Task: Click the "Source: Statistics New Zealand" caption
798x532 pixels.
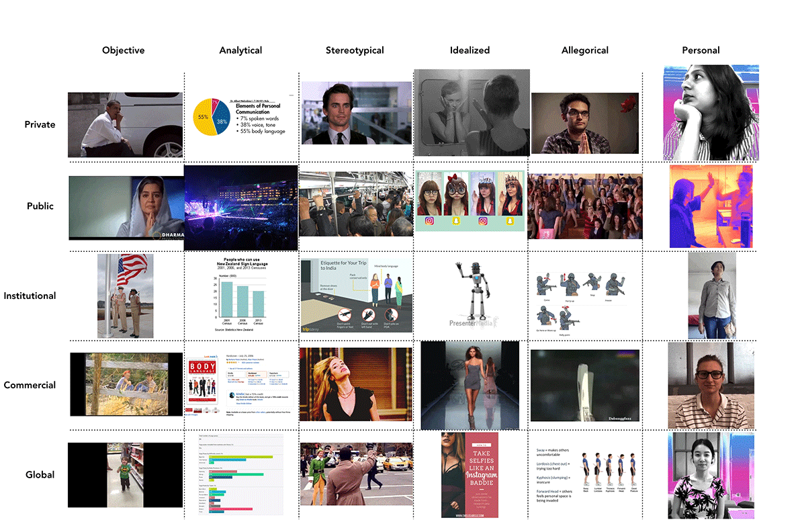Action: pyautogui.click(x=234, y=330)
